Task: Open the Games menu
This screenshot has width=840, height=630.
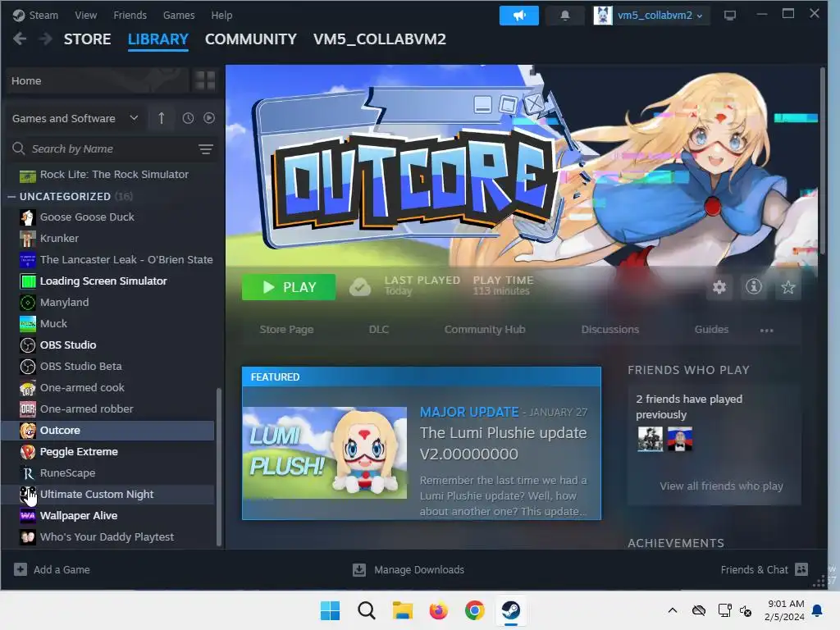Action: tap(179, 16)
